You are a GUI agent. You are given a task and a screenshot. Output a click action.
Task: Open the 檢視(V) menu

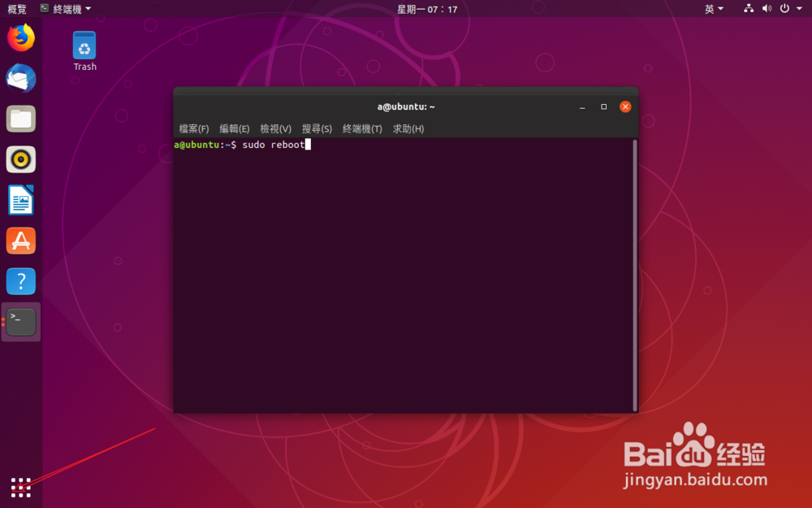[275, 128]
